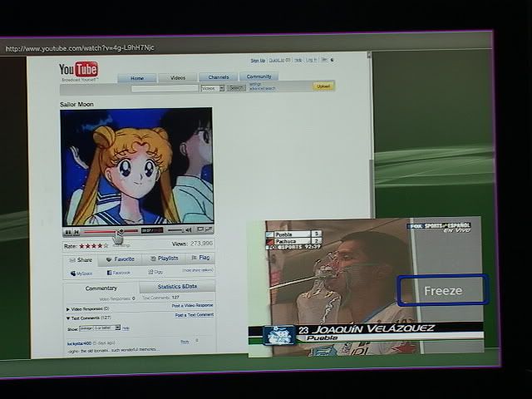Switch to the Statistics & Data tab
The height and width of the screenshot is (399, 532).
[177, 287]
